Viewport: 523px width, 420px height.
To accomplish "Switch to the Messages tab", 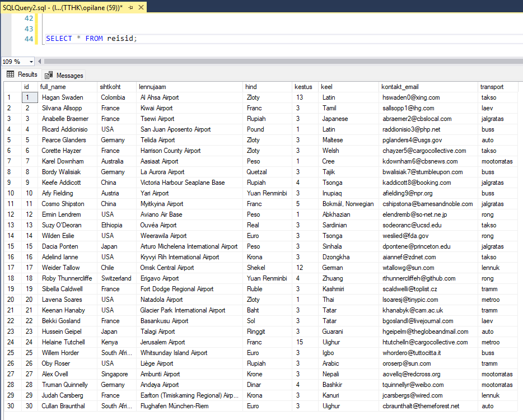I will tap(69, 75).
